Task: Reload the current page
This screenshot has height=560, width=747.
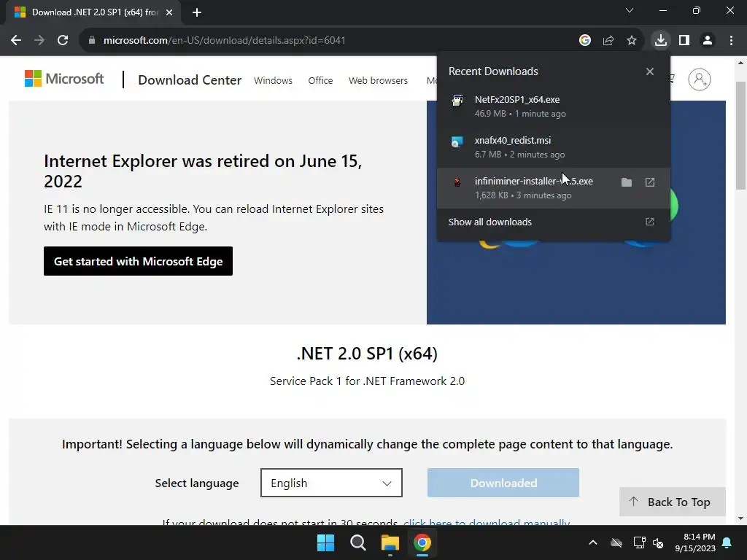Action: click(63, 41)
